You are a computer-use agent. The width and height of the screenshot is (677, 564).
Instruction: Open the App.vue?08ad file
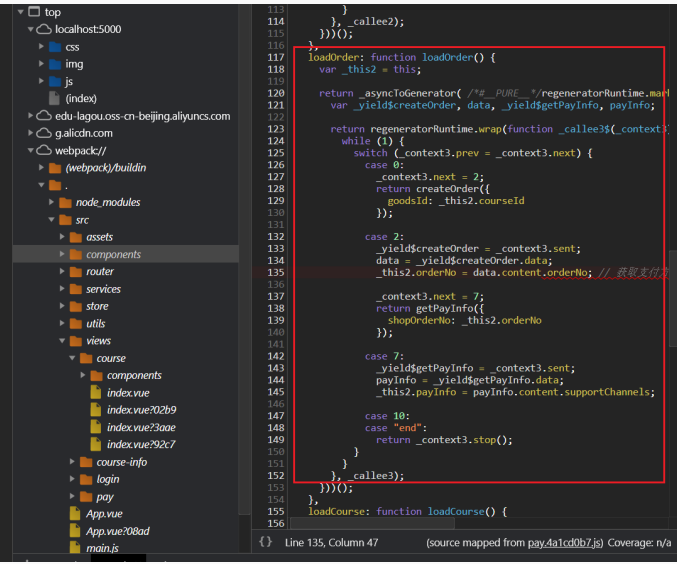[118, 531]
